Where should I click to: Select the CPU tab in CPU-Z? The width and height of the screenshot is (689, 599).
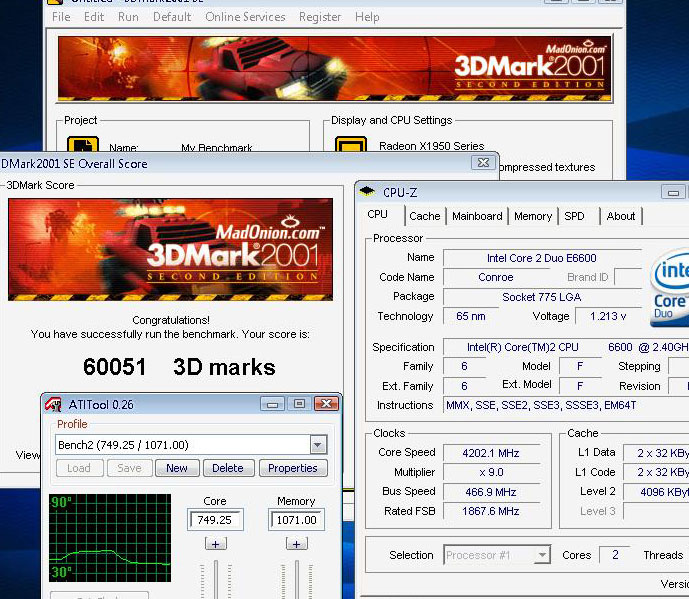pyautogui.click(x=377, y=214)
